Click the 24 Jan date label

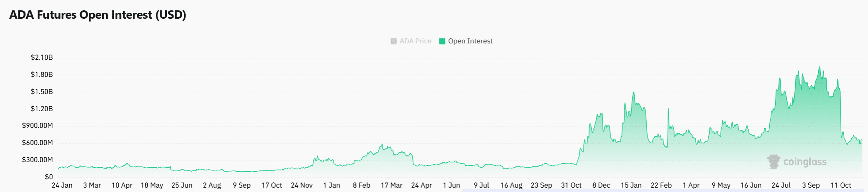click(x=62, y=185)
